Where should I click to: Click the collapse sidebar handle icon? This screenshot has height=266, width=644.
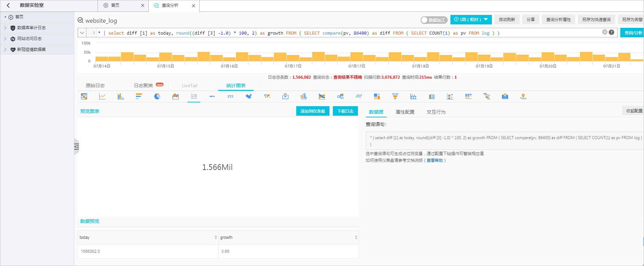(x=77, y=147)
